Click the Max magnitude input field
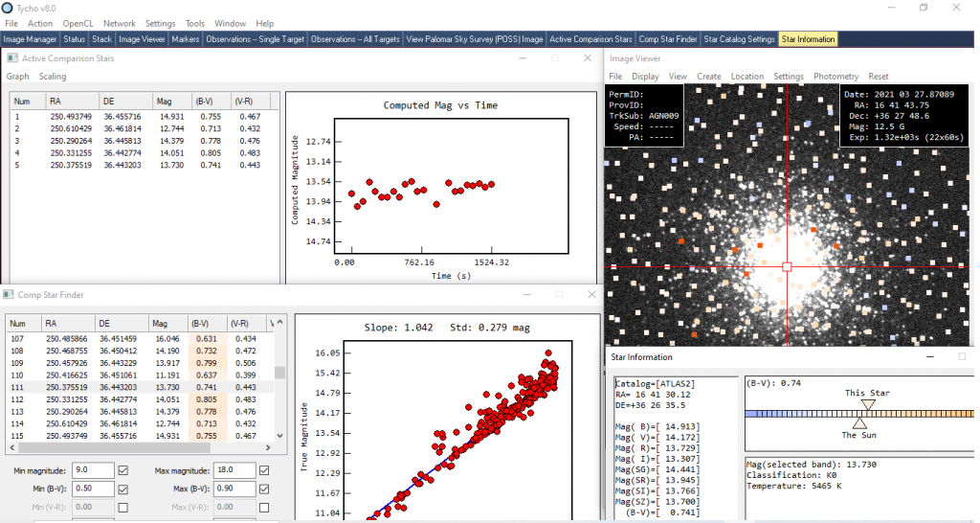 click(x=234, y=469)
